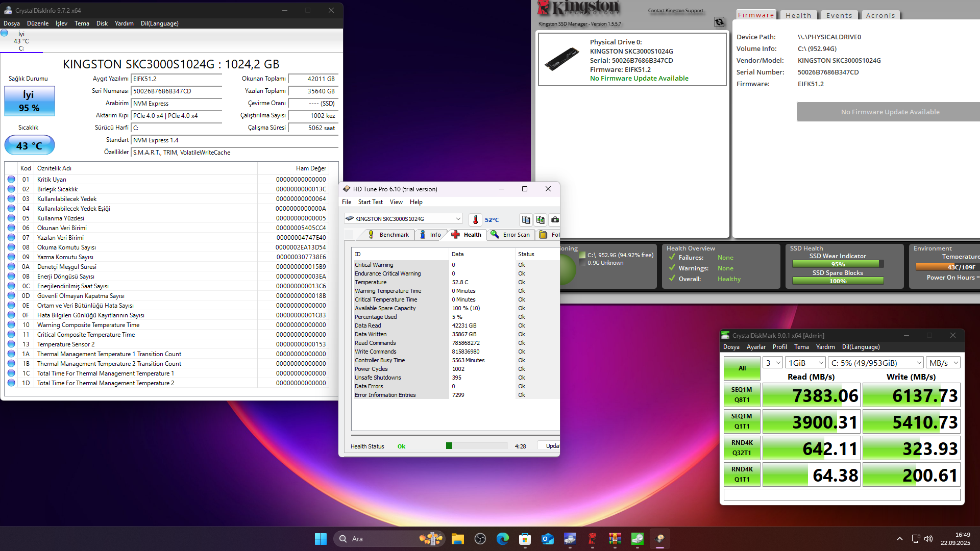Click the Contact Kingston Support link
980x551 pixels.
point(675,11)
